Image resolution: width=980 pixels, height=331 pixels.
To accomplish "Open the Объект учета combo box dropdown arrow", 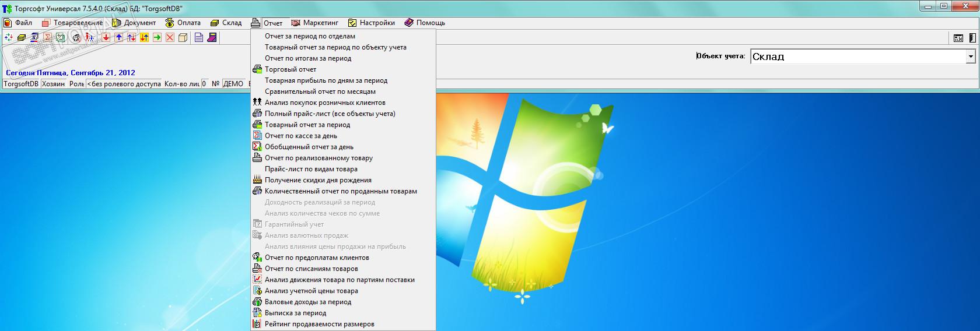I will [x=971, y=57].
